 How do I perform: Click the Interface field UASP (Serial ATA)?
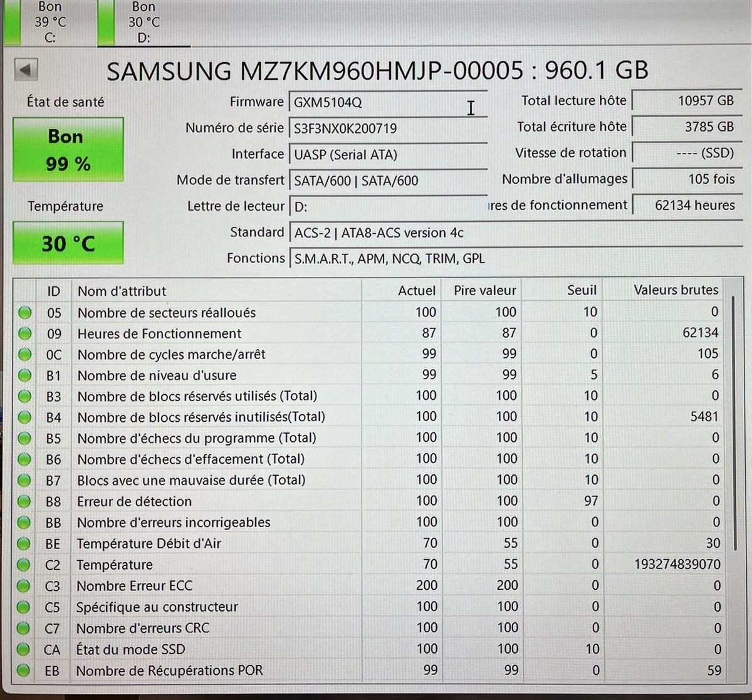pyautogui.click(x=388, y=155)
